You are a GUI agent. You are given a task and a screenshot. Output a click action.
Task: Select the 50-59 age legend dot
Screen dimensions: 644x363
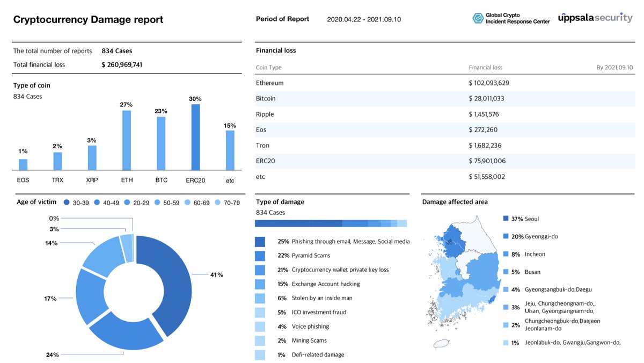(x=157, y=202)
